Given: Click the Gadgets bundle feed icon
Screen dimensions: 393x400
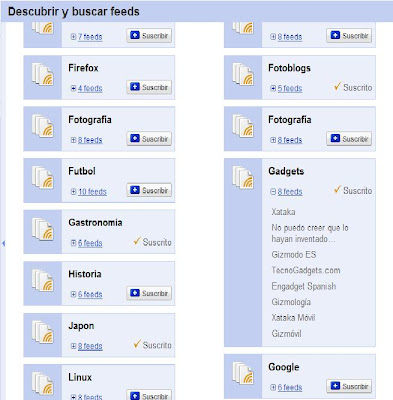Looking at the screenshot, I should (243, 178).
